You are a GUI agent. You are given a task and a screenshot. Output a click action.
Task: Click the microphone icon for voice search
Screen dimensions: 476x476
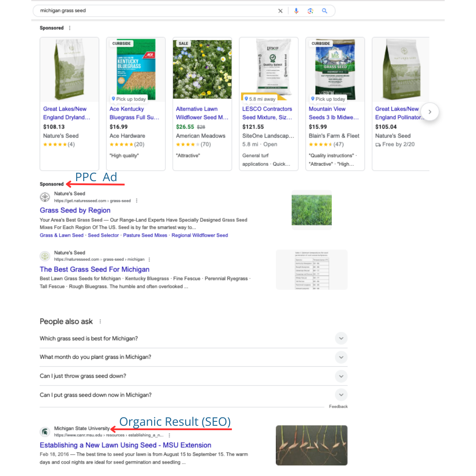296,11
